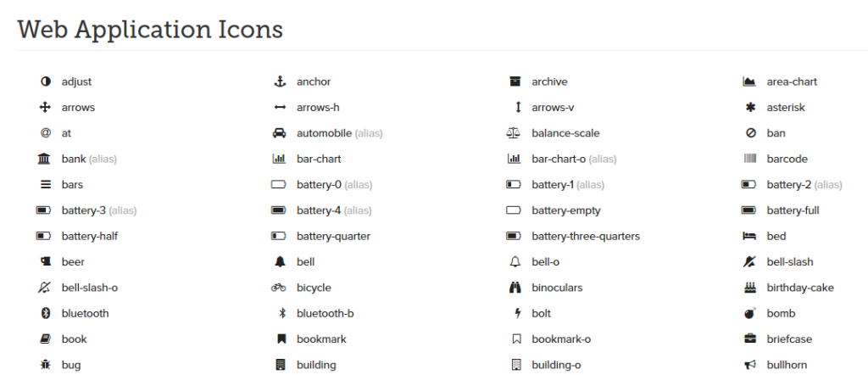Open the asterisk link
Screen dimensions: 868x375
[x=786, y=108]
